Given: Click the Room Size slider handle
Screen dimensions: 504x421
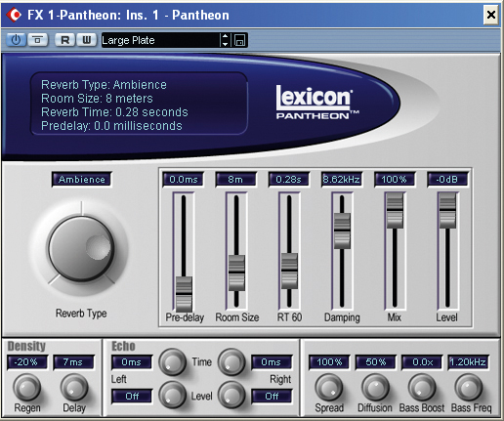Looking at the screenshot, I should pos(236,273).
